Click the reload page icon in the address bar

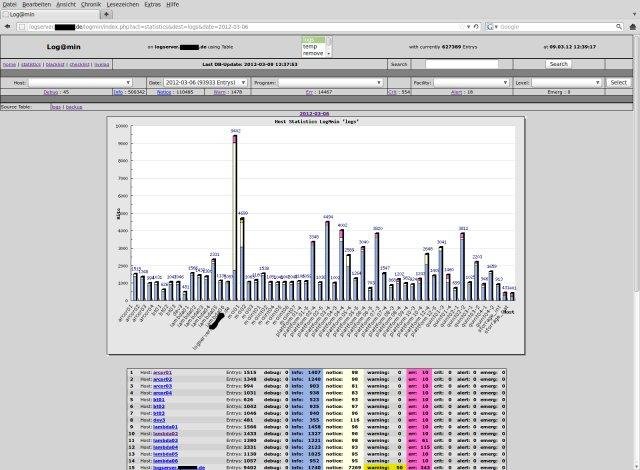[x=475, y=26]
